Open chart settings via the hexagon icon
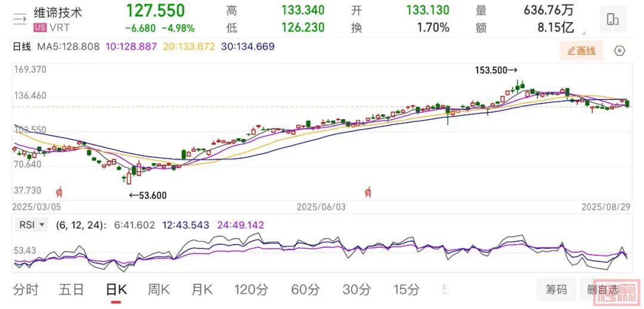Screen dimensions: 644x309 tap(620, 51)
